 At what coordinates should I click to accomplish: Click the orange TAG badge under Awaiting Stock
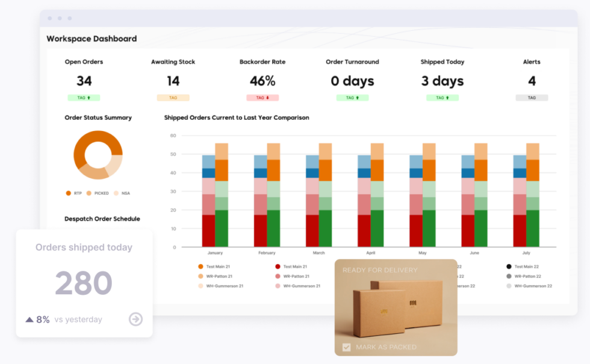[x=173, y=97]
